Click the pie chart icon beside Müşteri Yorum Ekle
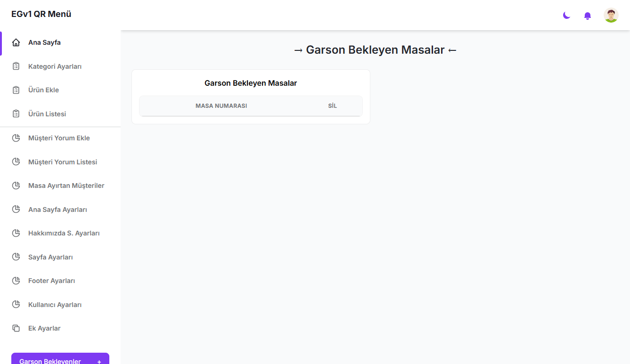630x364 pixels. coord(16,138)
